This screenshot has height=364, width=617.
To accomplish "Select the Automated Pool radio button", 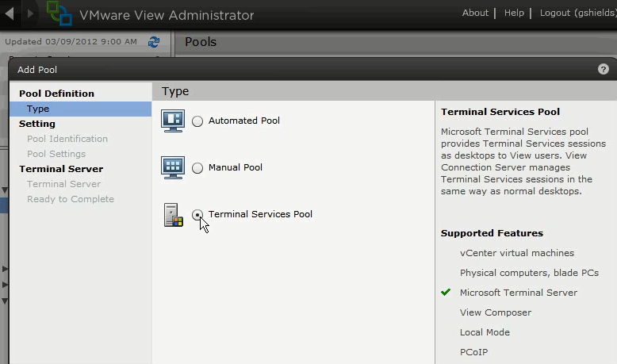I will click(197, 121).
